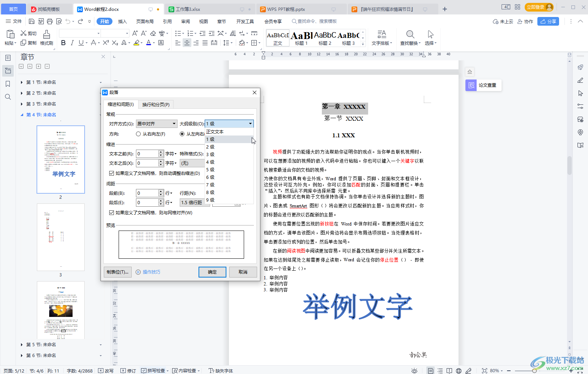Open the References ribbon tab
The height and width of the screenshot is (374, 588).
[x=167, y=21]
